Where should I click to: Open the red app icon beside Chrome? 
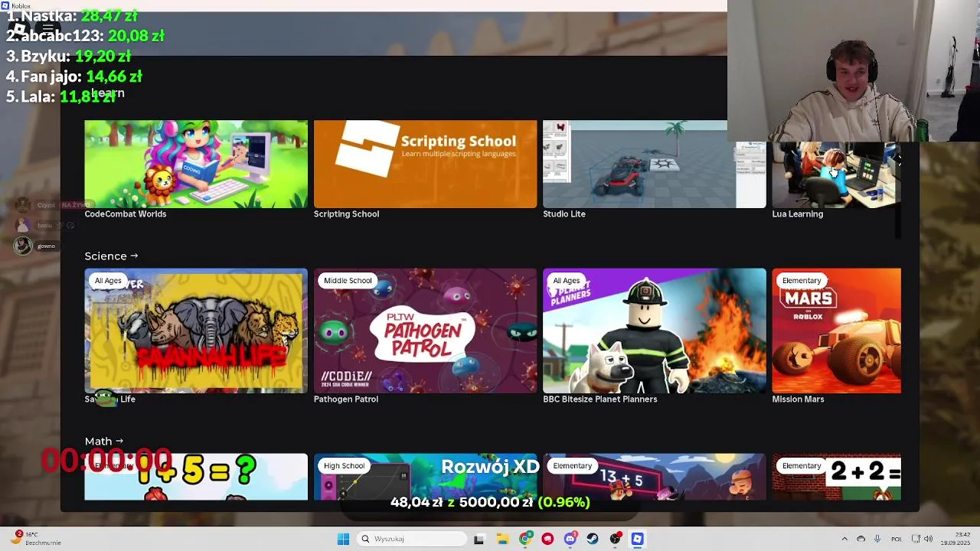pyautogui.click(x=547, y=539)
